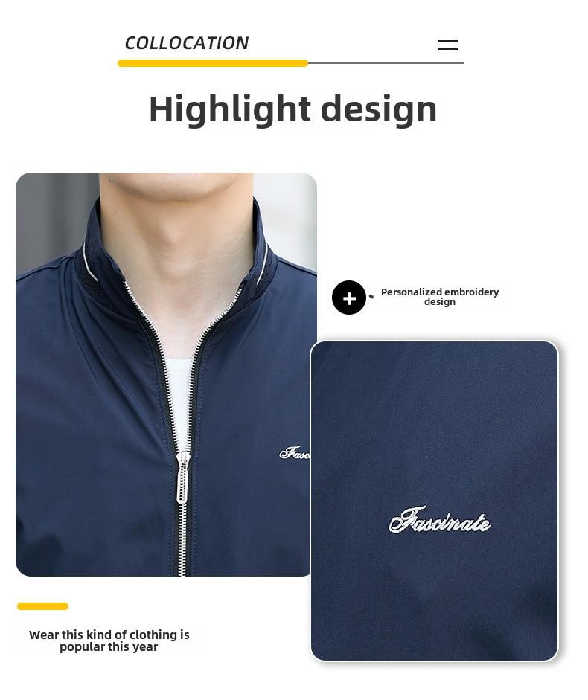Open the hamburger menu icon

pyautogui.click(x=447, y=45)
